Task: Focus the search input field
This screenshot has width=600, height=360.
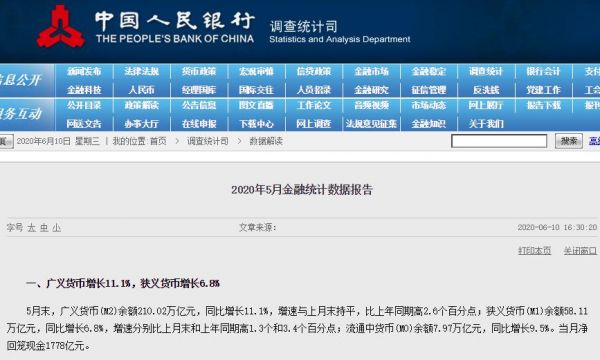Action: pos(499,141)
